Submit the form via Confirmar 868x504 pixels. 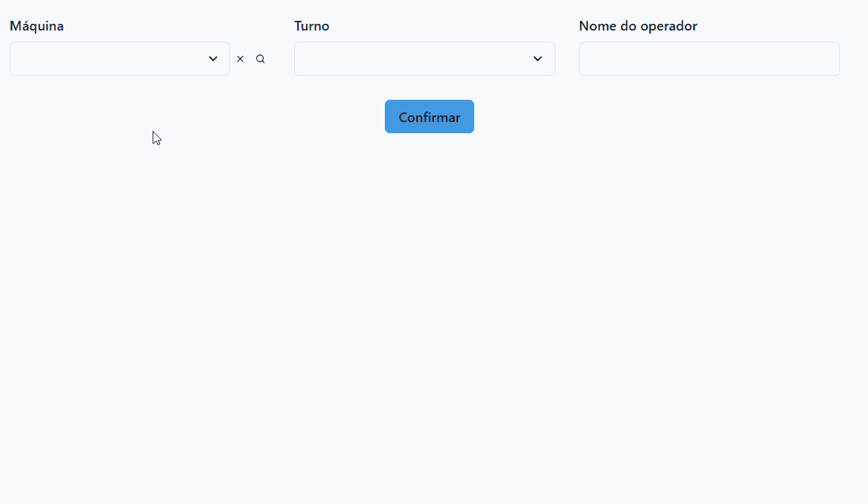[429, 116]
